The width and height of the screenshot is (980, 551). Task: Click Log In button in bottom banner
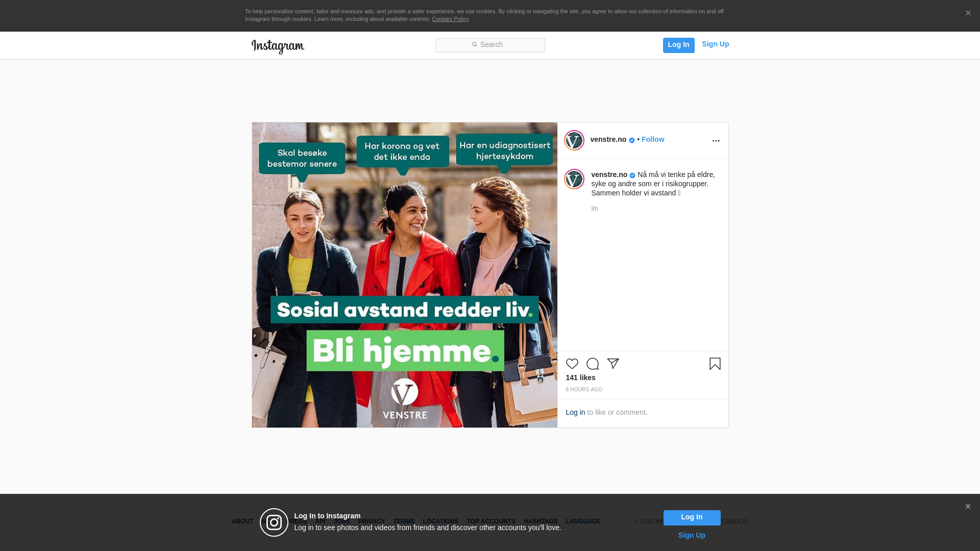[x=692, y=518]
